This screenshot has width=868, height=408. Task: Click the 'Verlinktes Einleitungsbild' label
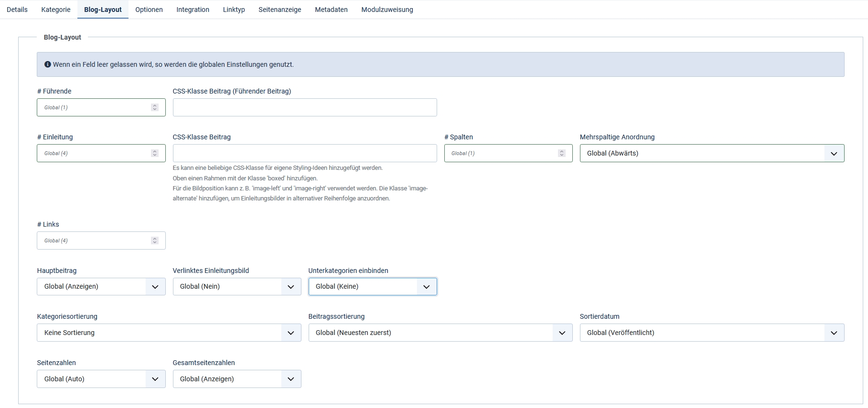point(211,271)
